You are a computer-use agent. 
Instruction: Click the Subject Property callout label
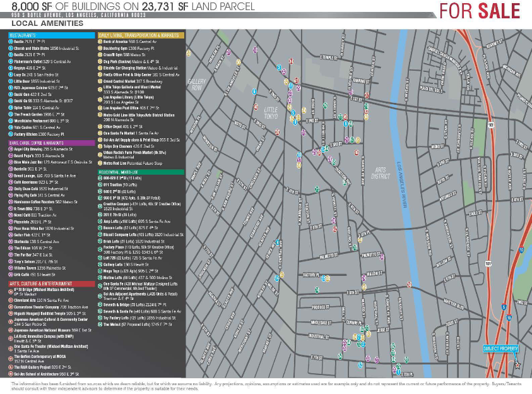click(500, 349)
